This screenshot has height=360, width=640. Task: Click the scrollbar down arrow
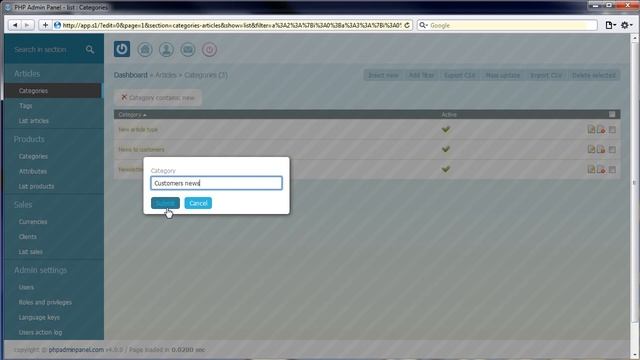point(634,356)
